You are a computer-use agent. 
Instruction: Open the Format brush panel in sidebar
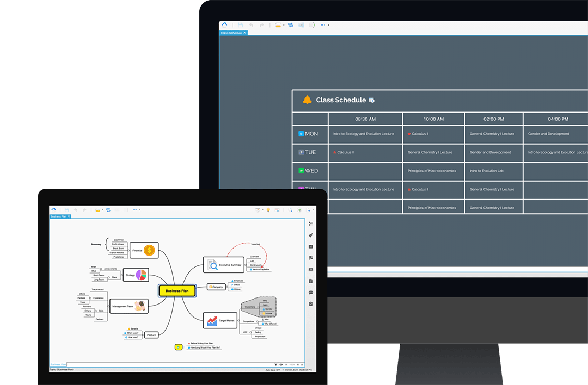pos(310,235)
